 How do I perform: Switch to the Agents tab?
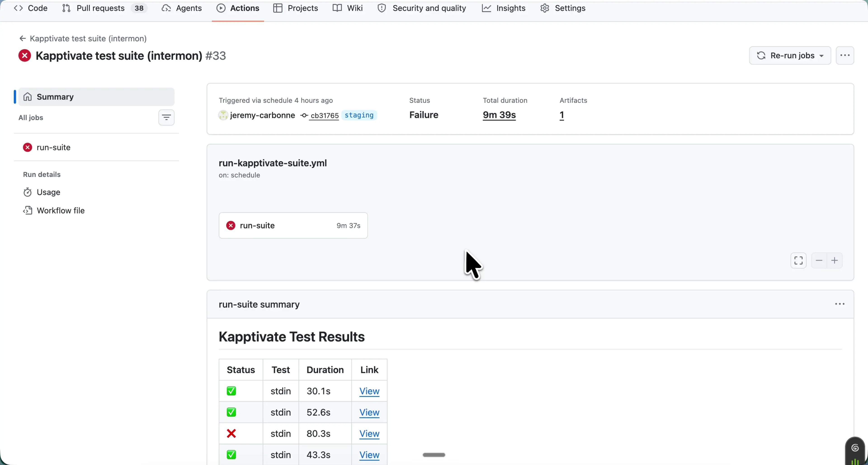click(x=182, y=8)
